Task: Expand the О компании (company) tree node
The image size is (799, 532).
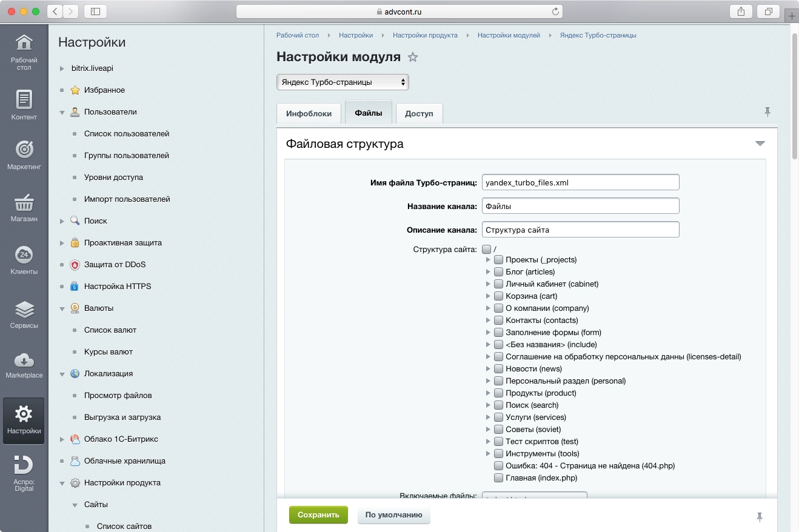Action: 488,308
